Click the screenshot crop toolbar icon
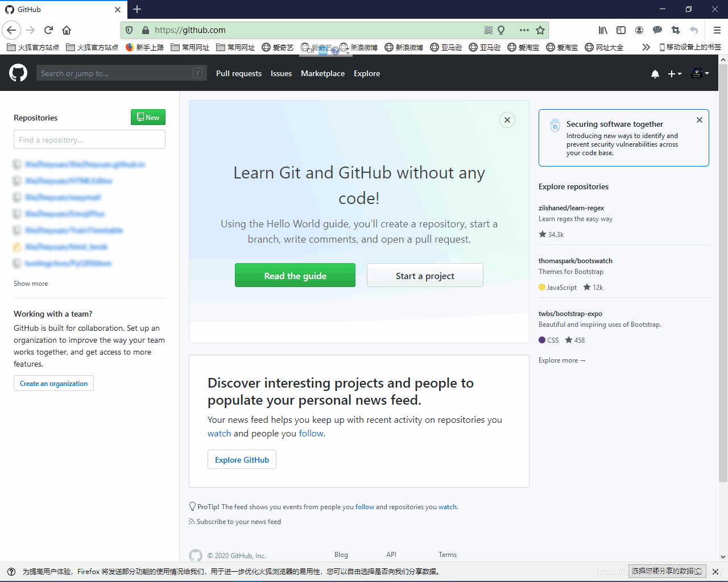 tap(676, 30)
